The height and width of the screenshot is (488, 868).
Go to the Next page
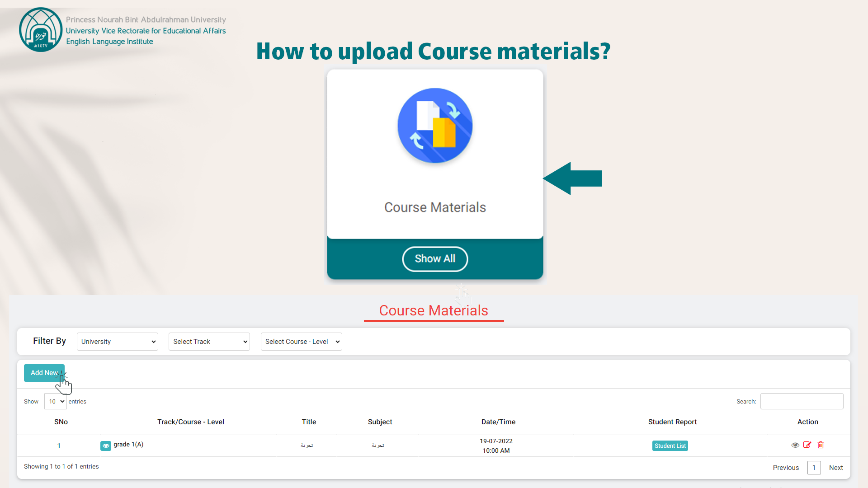pos(836,468)
